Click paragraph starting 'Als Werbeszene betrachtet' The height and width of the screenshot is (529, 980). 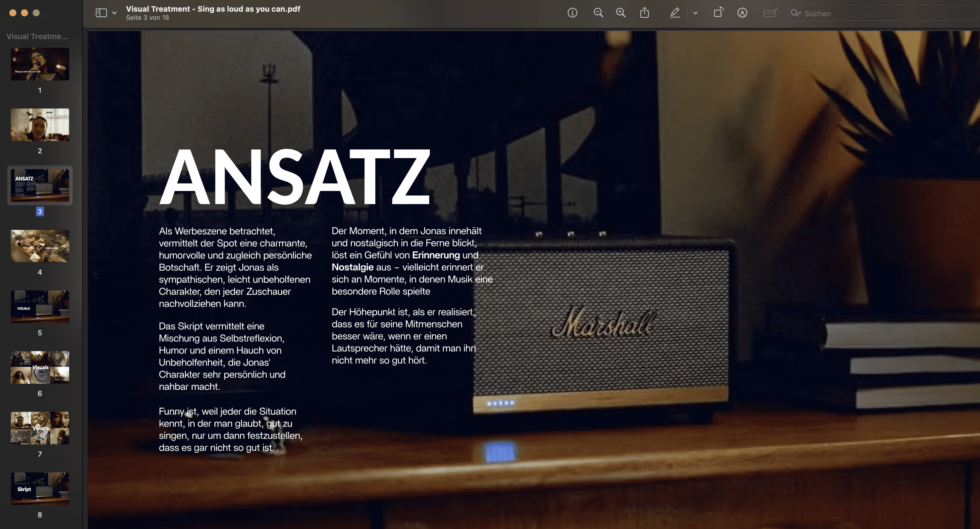[x=235, y=267]
